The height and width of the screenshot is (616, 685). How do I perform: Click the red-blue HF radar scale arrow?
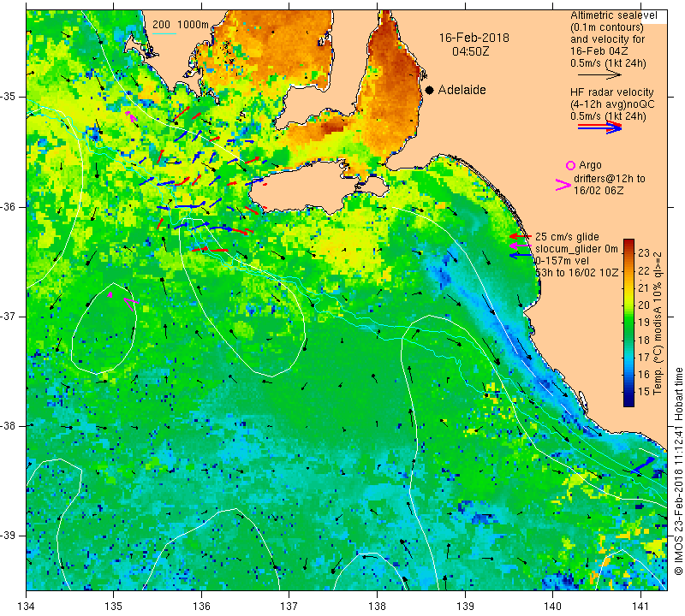click(x=599, y=127)
